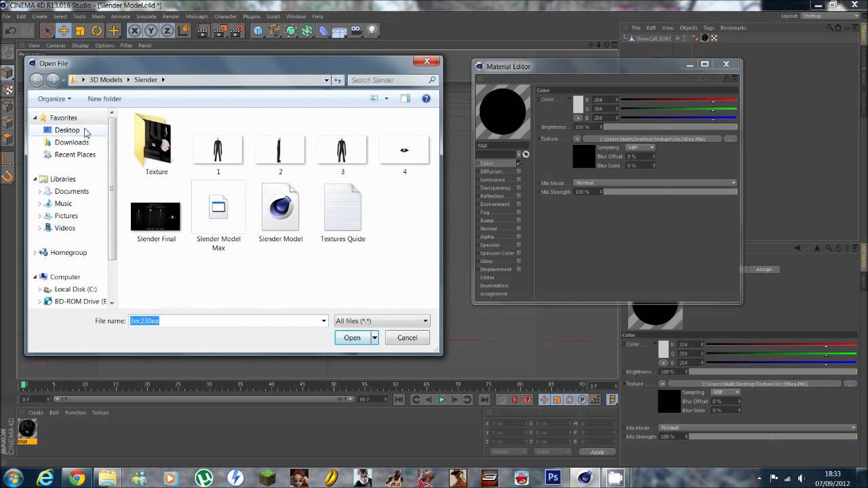
Task: Expand the Homegroup tree node
Action: 35,253
